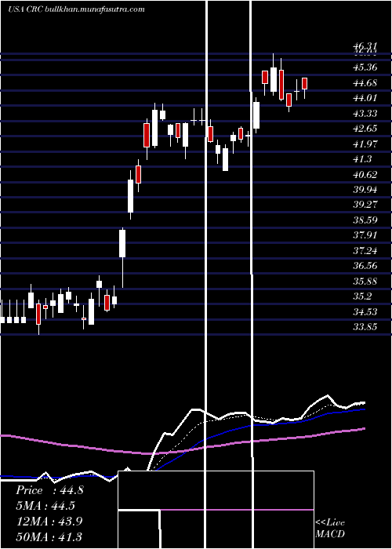Click the 39.27 price axis label
This screenshot has height=549, width=392.
point(365,205)
